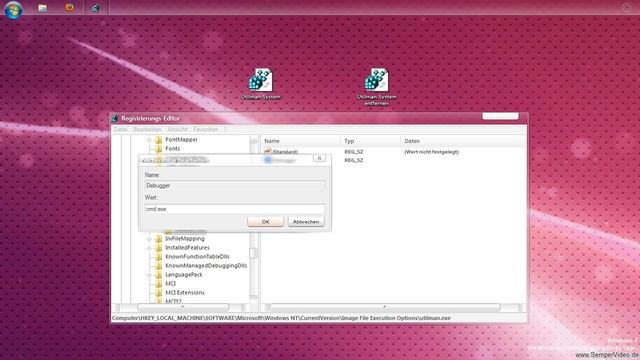Cancel the dialog with Abbrechen
The width and height of the screenshot is (640, 360).
point(306,222)
